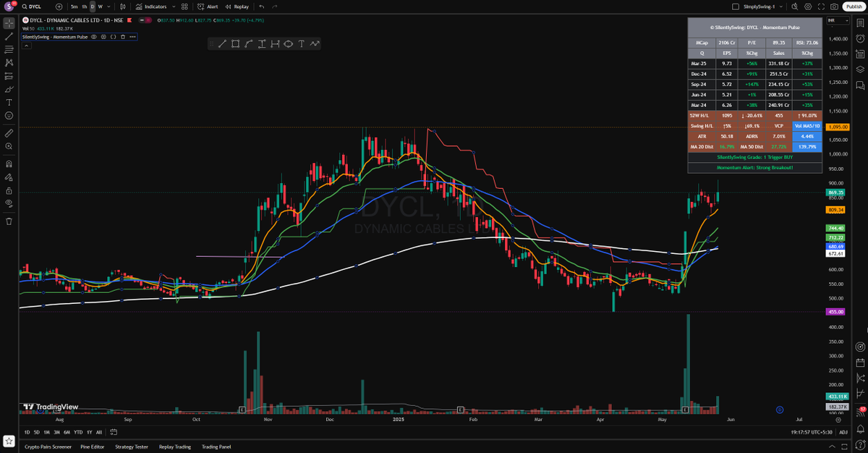Image resolution: width=868 pixels, height=453 pixels.
Task: Select the trend line tool in left sidebar
Action: [x=9, y=36]
